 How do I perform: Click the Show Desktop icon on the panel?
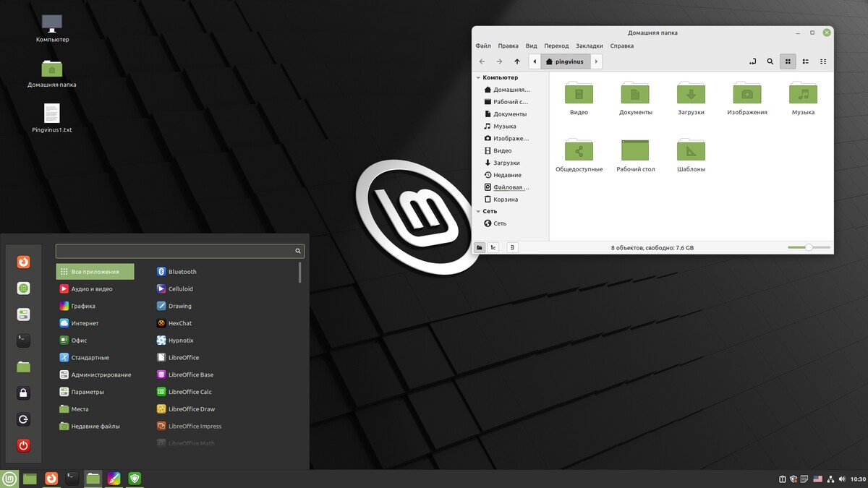click(30, 479)
